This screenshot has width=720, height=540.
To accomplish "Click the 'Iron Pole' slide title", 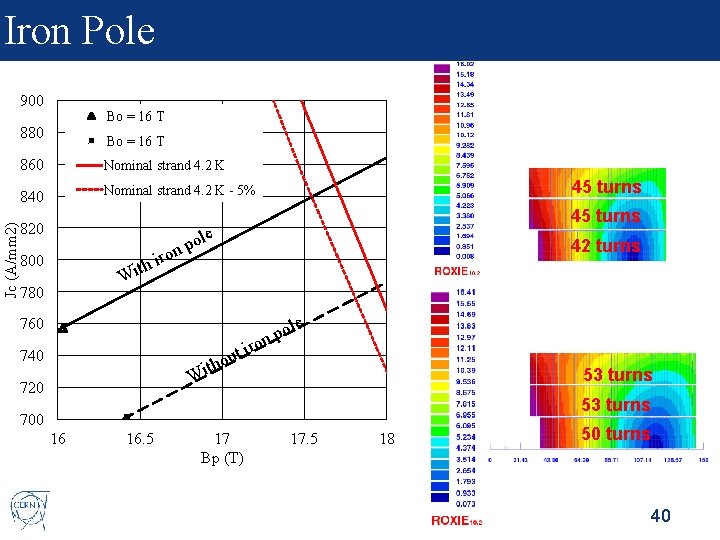I will pos(79,30).
